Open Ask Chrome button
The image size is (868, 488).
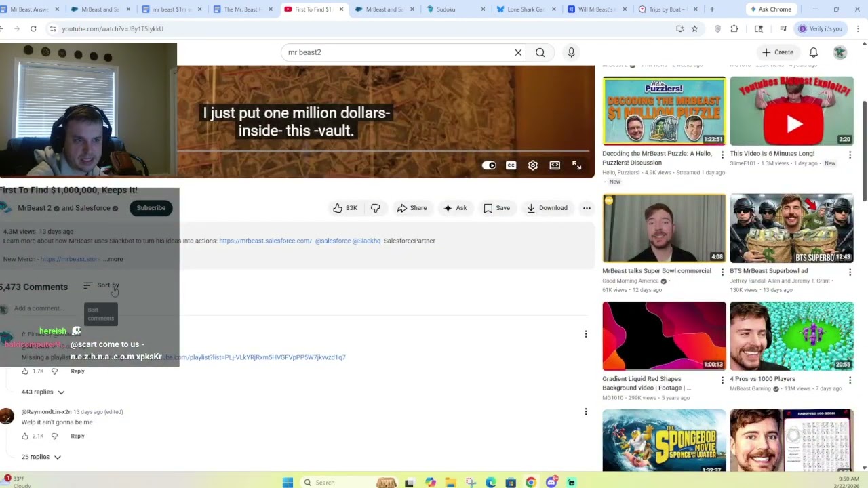[x=770, y=9]
